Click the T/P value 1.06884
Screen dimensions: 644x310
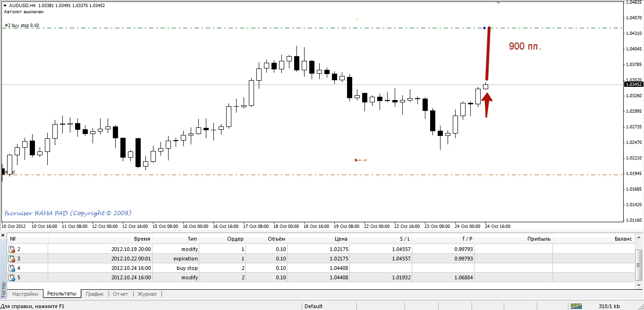tap(464, 277)
